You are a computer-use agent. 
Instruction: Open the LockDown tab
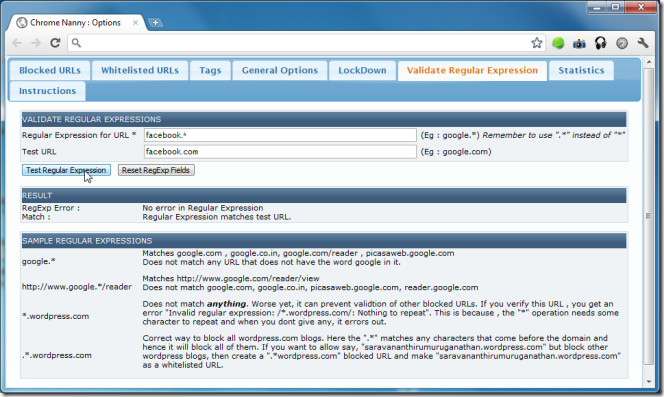[x=362, y=70]
